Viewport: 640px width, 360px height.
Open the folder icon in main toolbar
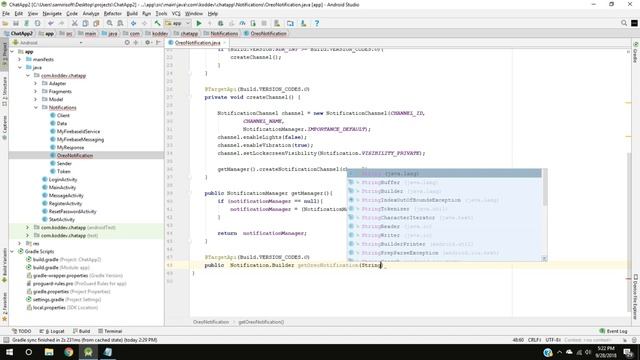(5, 23)
